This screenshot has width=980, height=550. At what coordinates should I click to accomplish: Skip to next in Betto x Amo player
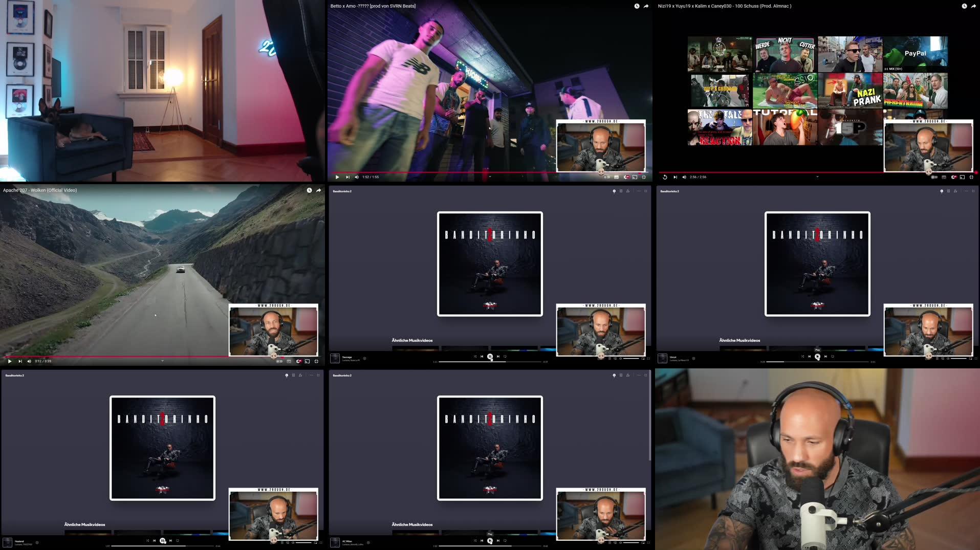tap(347, 177)
